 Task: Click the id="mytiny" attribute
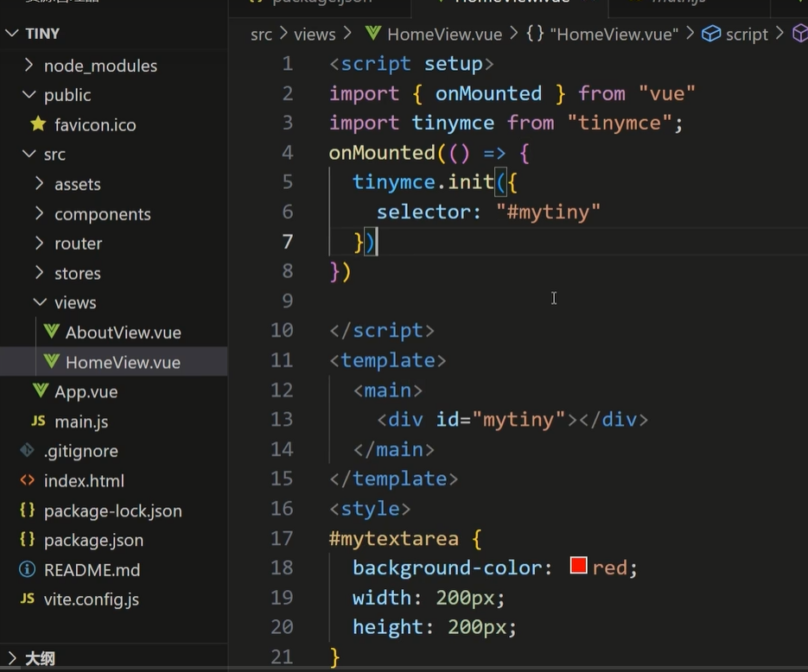tap(501, 420)
